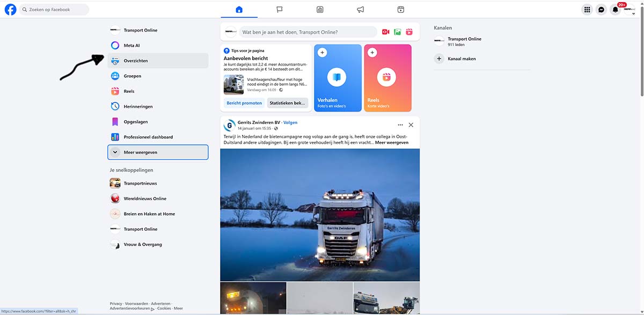Switch to the Home tab

tap(239, 10)
